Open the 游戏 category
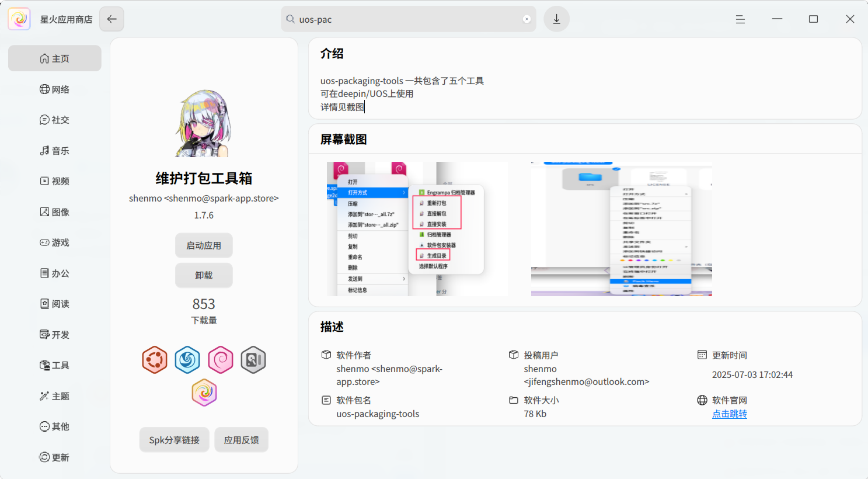This screenshot has width=868, height=479. click(55, 242)
